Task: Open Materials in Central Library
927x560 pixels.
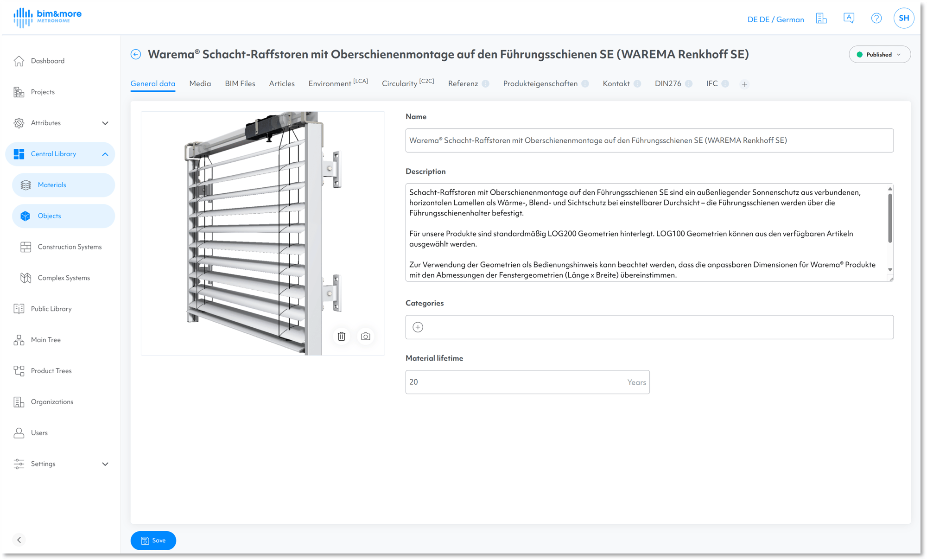Action: pyautogui.click(x=63, y=185)
